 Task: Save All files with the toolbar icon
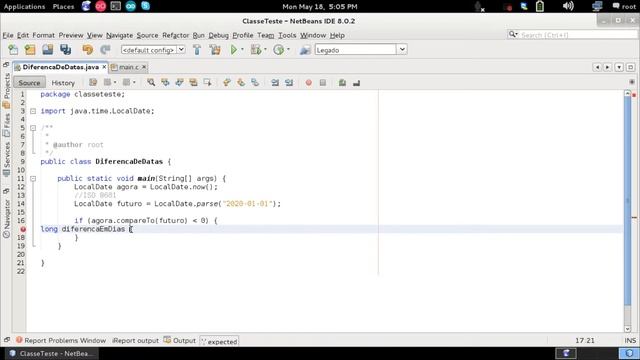[x=65, y=50]
